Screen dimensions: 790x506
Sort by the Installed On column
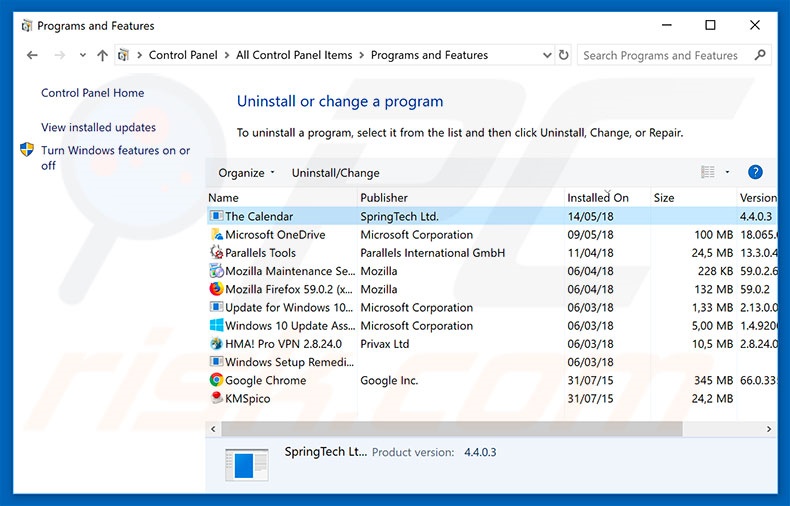point(607,198)
